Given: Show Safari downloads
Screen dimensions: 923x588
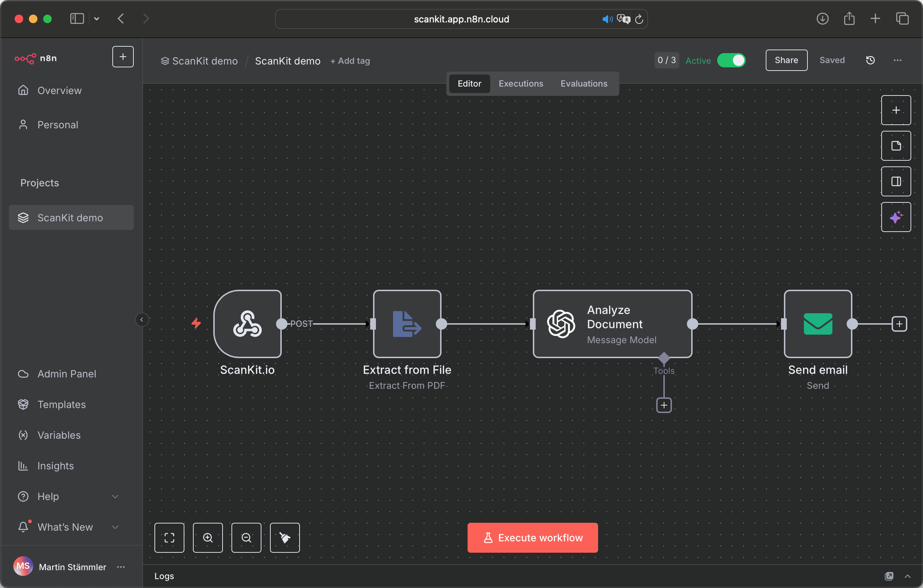Looking at the screenshot, I should pos(822,19).
